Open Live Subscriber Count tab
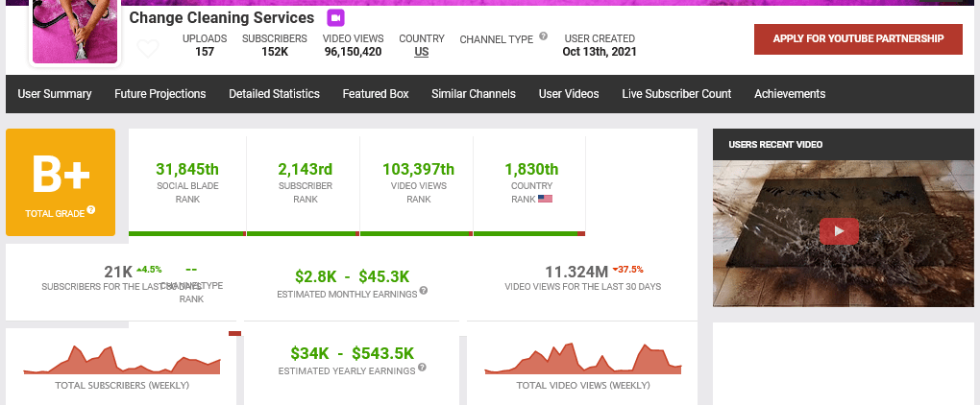This screenshot has height=405, width=980. 676,94
